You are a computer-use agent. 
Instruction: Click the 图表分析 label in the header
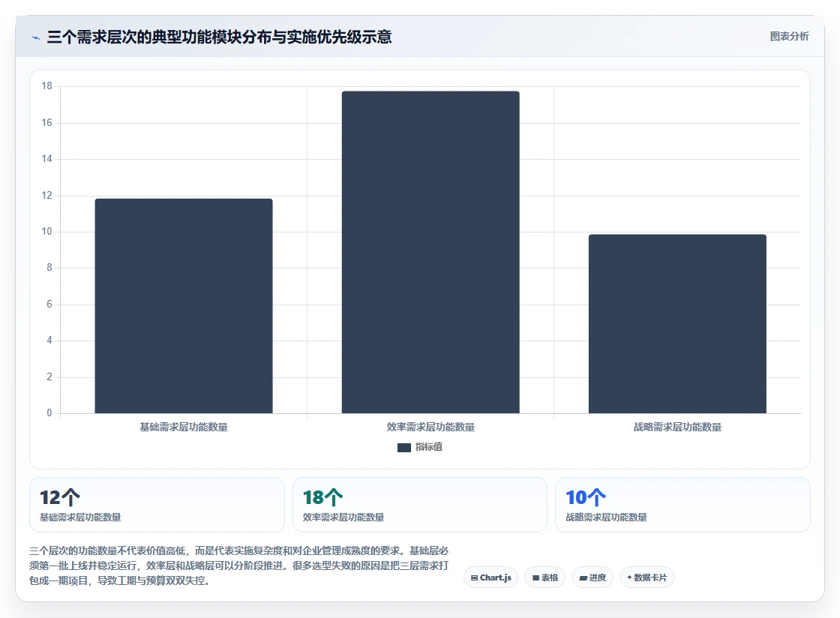(x=789, y=37)
